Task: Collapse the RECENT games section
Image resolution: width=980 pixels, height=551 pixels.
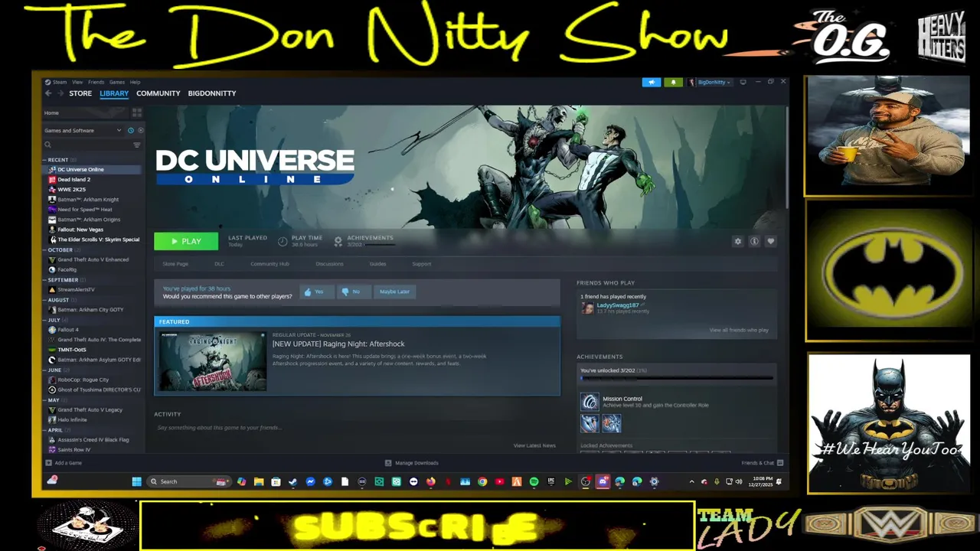Action: [44, 160]
